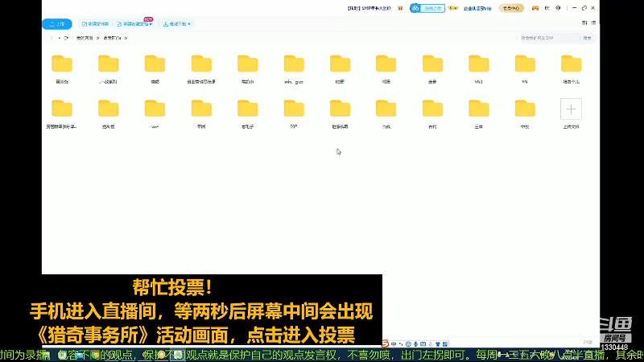The image size is (644, 362).
Task: Go to 我的网盘 breadcrumb root
Action: point(85,38)
